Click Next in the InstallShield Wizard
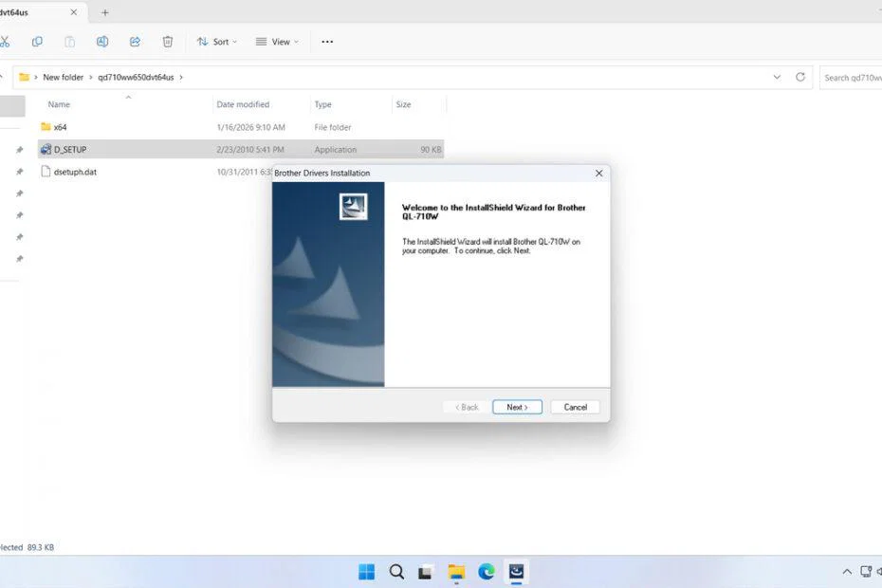Screen dimensions: 882x588 [x=517, y=407]
